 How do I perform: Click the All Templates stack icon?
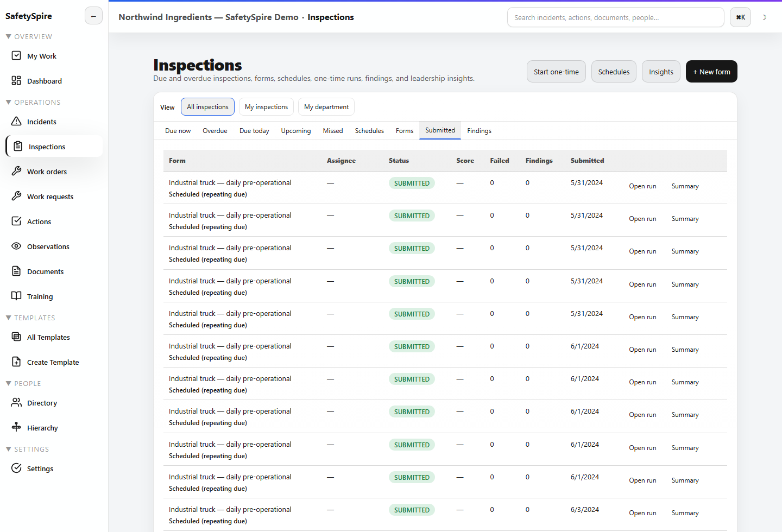pyautogui.click(x=16, y=337)
